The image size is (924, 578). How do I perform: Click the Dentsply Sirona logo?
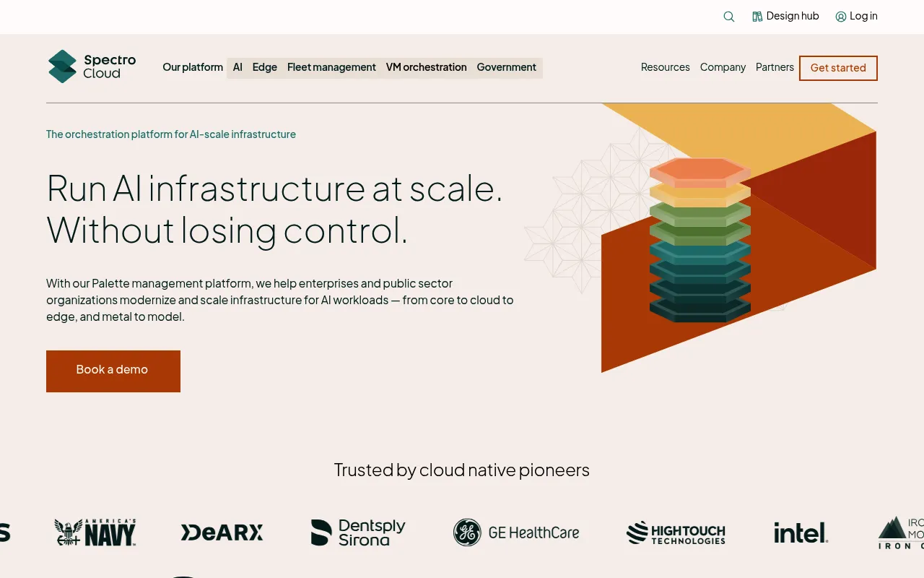click(x=358, y=532)
